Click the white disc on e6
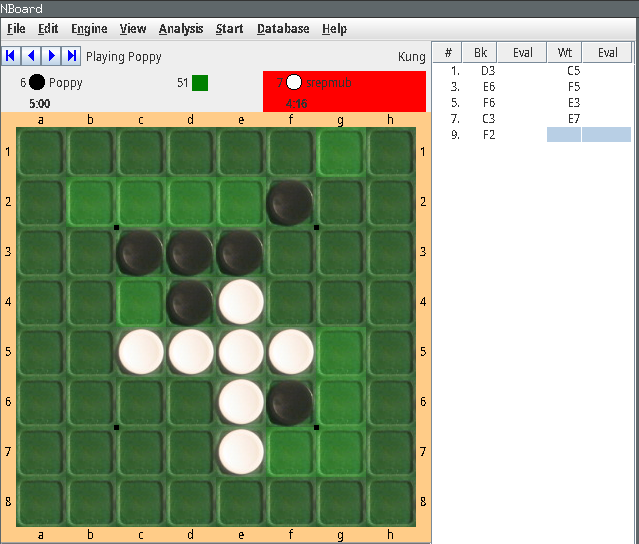Image resolution: width=639 pixels, height=544 pixels. pyautogui.click(x=241, y=402)
